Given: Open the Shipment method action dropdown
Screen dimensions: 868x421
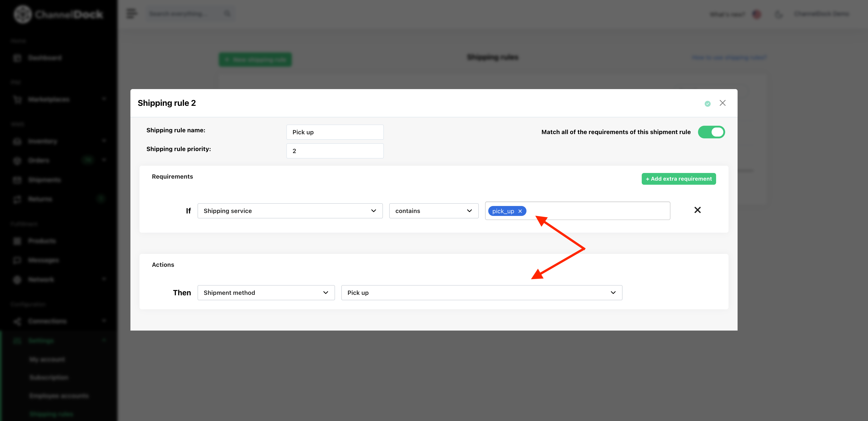Looking at the screenshot, I should [x=266, y=293].
